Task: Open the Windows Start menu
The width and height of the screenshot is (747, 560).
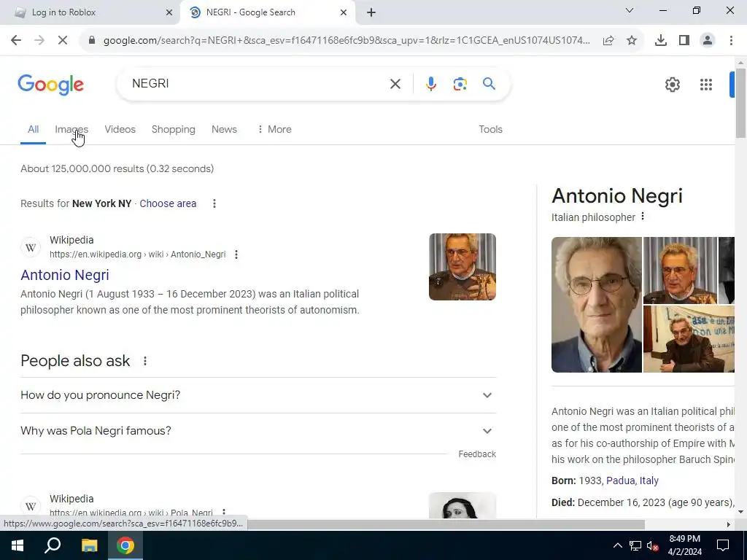Action: click(x=18, y=545)
